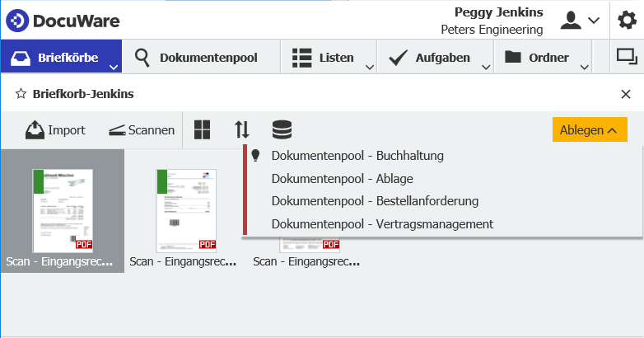Close the Briefkorb-Jenkins panel

pos(626,94)
